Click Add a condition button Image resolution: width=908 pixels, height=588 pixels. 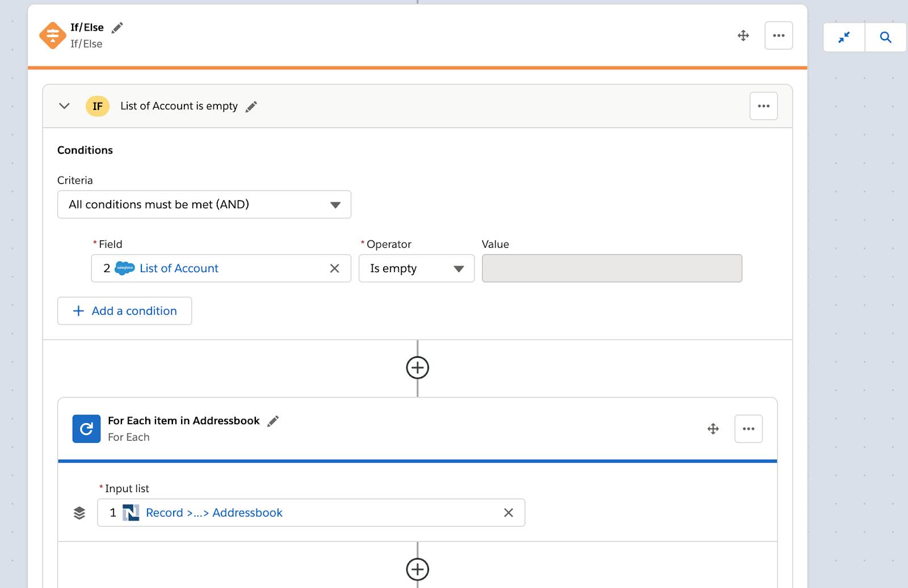pos(125,311)
